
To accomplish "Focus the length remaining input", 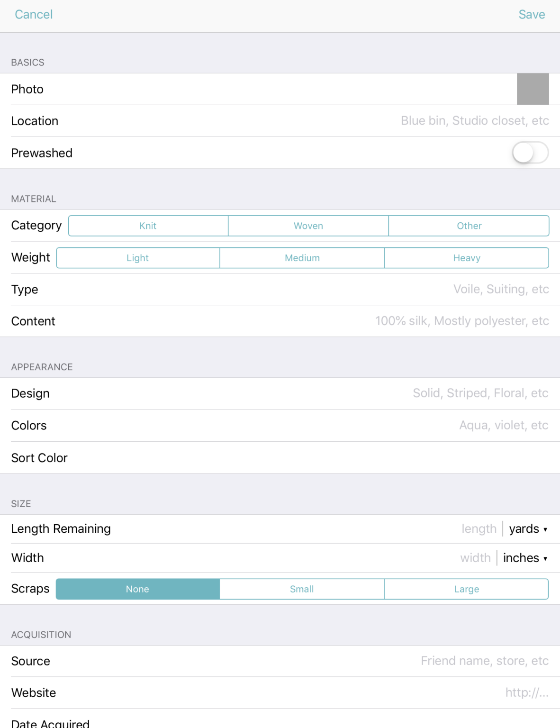I will pyautogui.click(x=479, y=529).
